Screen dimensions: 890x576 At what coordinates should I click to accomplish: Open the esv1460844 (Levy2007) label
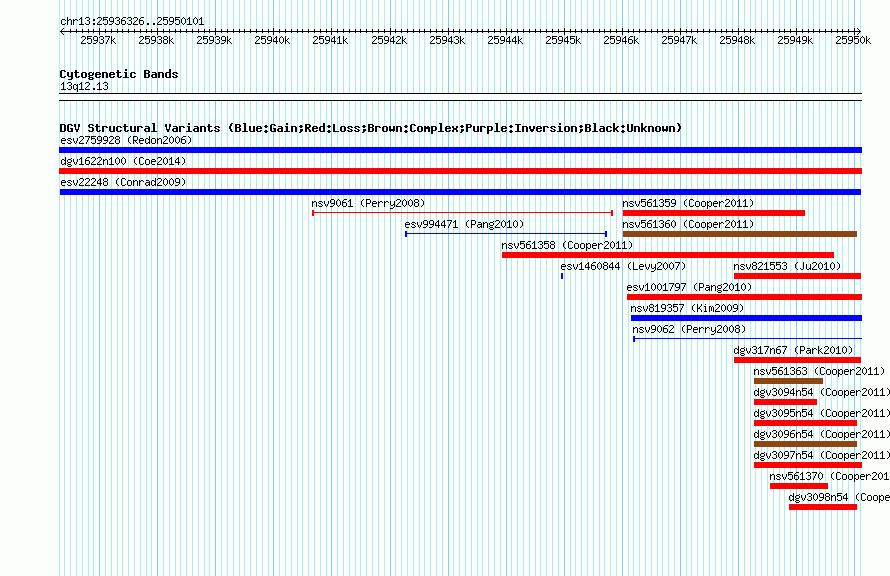point(623,266)
